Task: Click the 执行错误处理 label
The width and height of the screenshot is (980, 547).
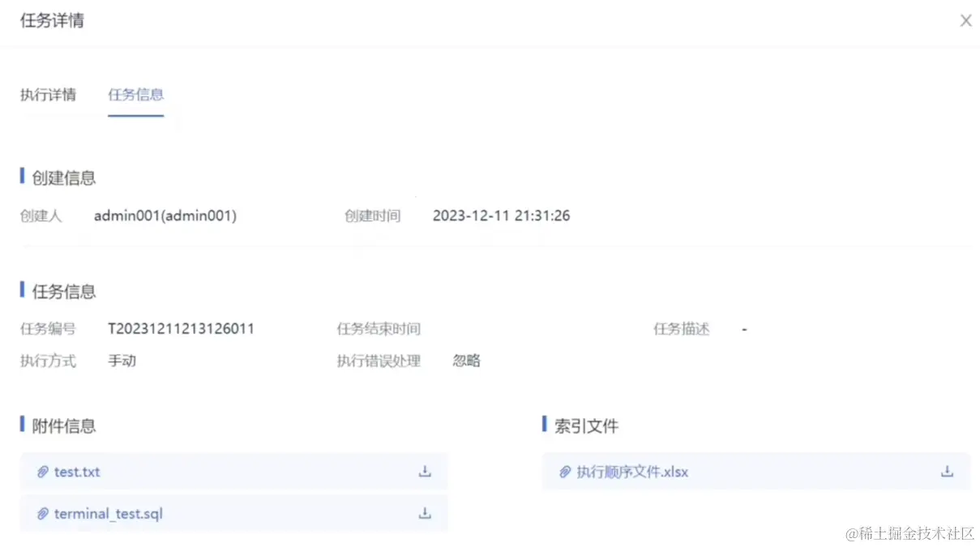Action: 379,361
